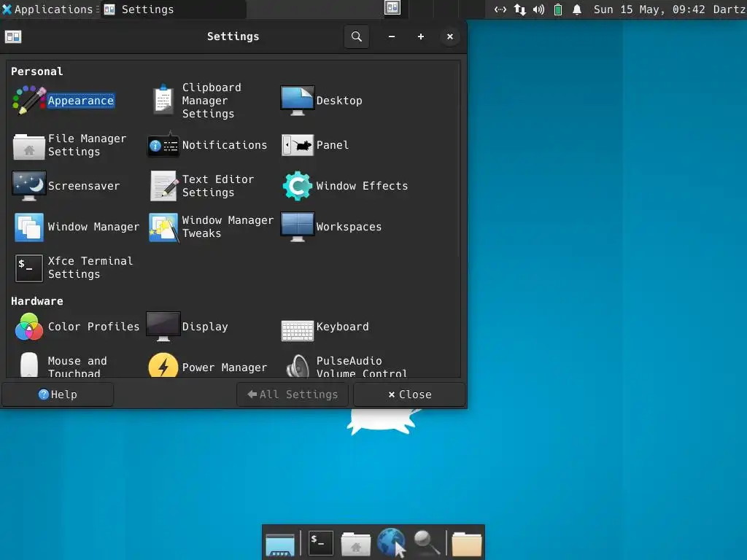Open the Desktop settings icon
Screen dimensions: 747x560
click(x=298, y=101)
